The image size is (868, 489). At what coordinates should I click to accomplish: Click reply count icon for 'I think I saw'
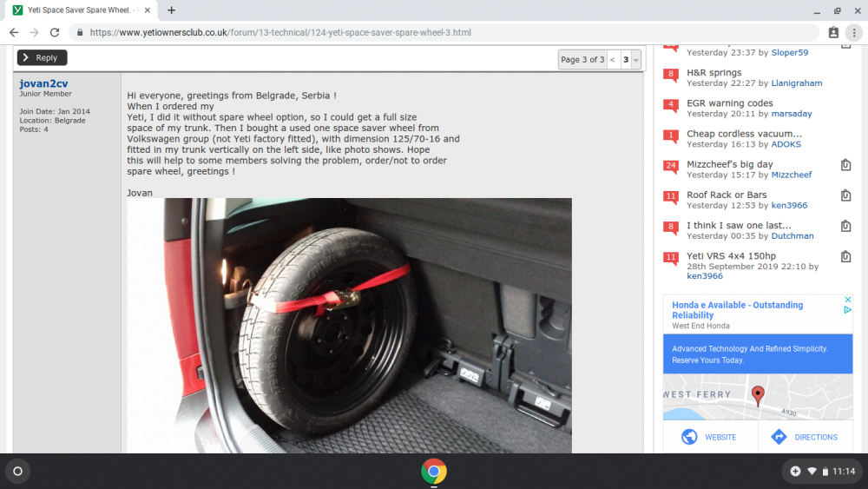coord(671,227)
